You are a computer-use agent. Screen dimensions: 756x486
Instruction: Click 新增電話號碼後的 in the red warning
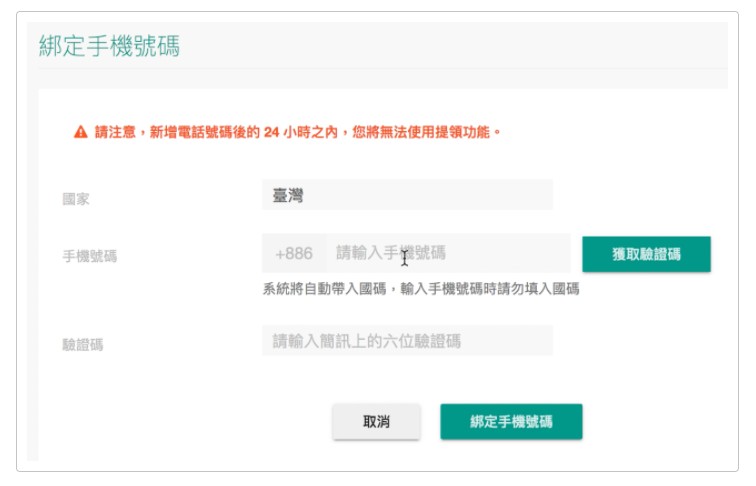[x=205, y=132]
